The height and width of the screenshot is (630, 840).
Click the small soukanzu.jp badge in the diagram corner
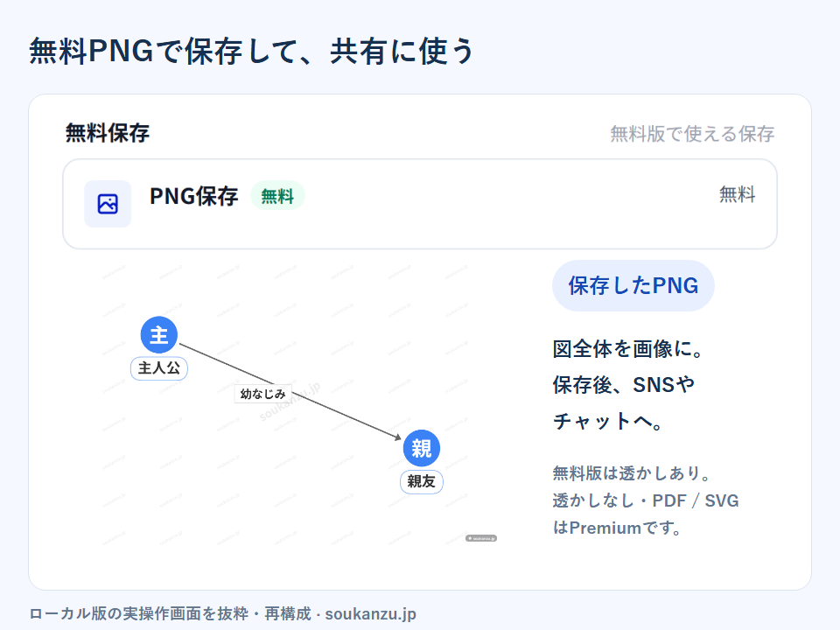(x=481, y=538)
